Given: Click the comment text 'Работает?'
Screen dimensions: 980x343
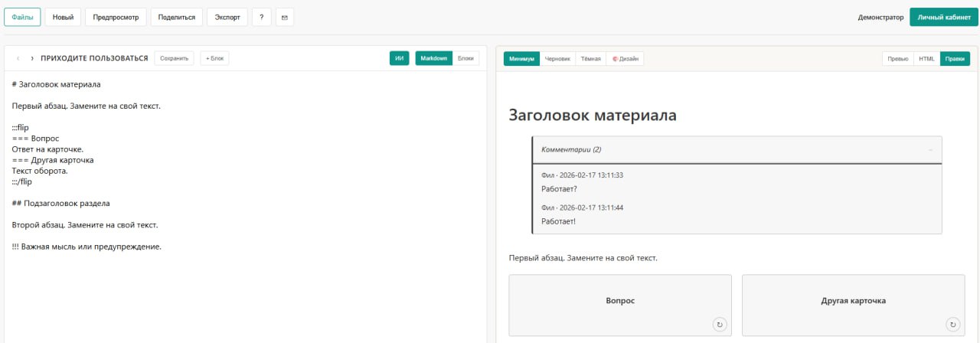Looking at the screenshot, I should tap(559, 188).
